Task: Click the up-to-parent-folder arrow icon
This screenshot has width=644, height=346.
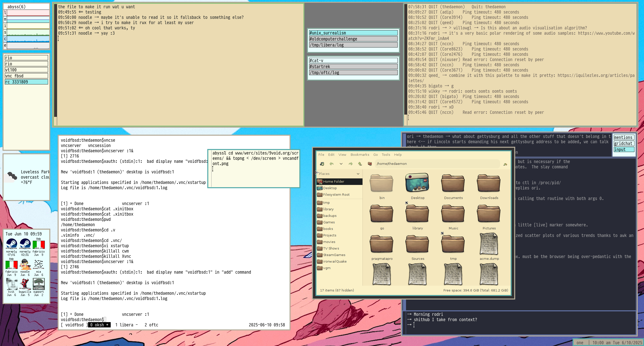Action: [x=360, y=164]
